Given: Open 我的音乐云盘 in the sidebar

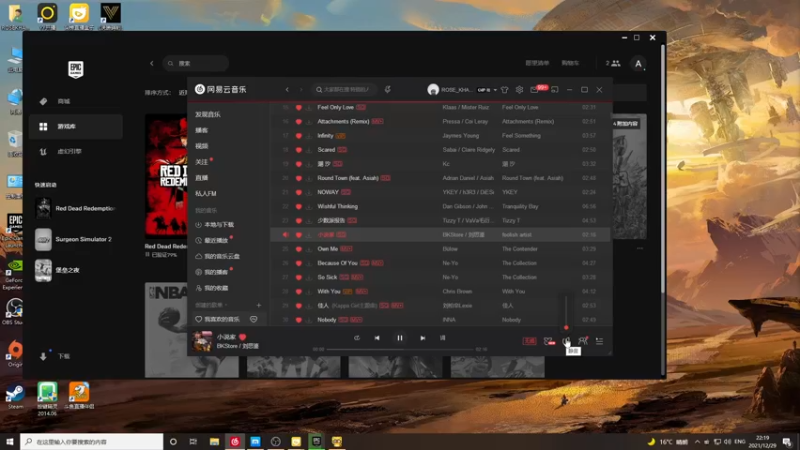Looking at the screenshot, I should (221, 256).
